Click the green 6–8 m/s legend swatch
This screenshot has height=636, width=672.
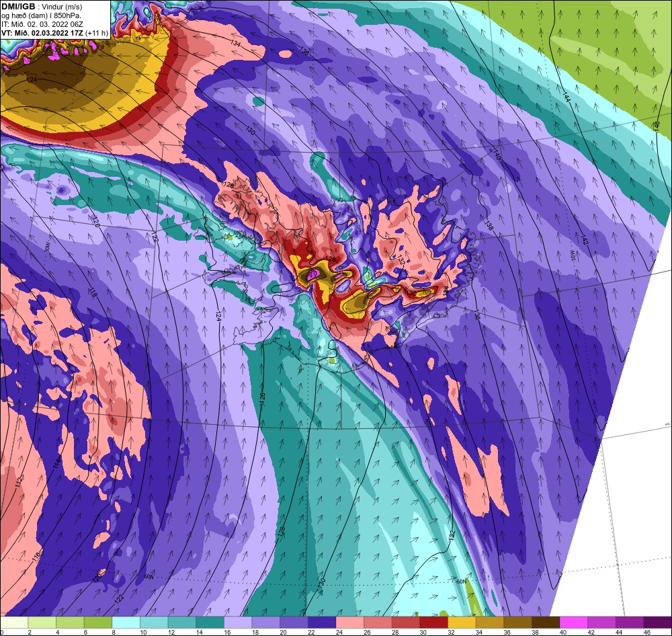pos(97,623)
